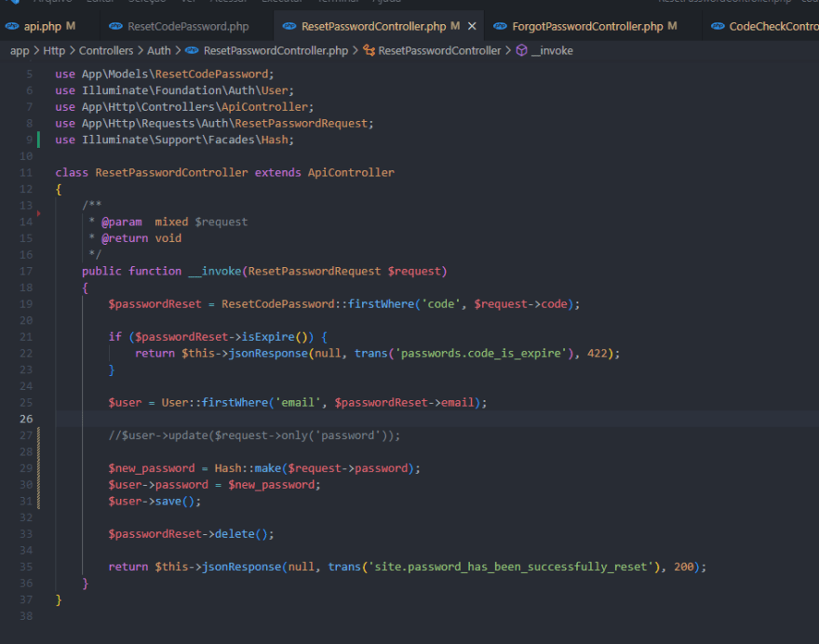
Task: Click the PHP icon on CodeCheckController tab
Action: (718, 26)
